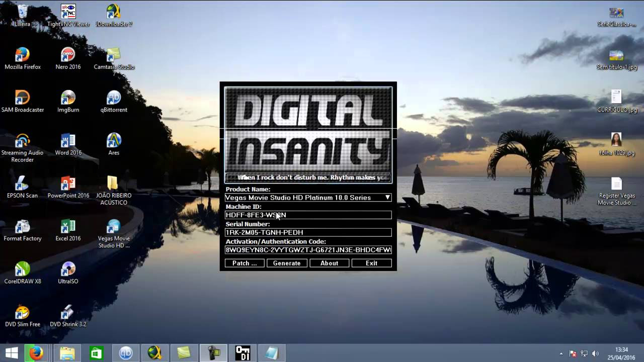Switch to qBittorrent in the taskbar
The height and width of the screenshot is (362, 644).
click(x=125, y=353)
